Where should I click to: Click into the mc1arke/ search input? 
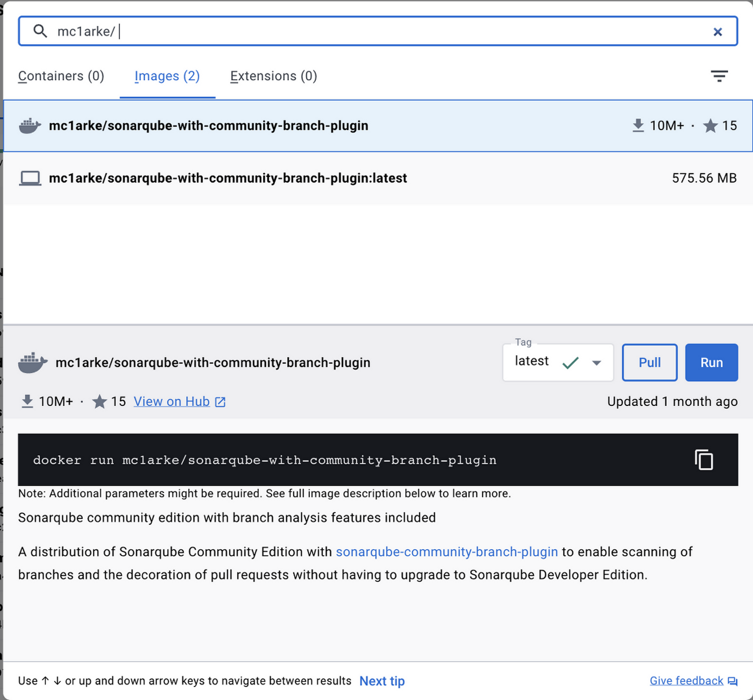(x=378, y=31)
